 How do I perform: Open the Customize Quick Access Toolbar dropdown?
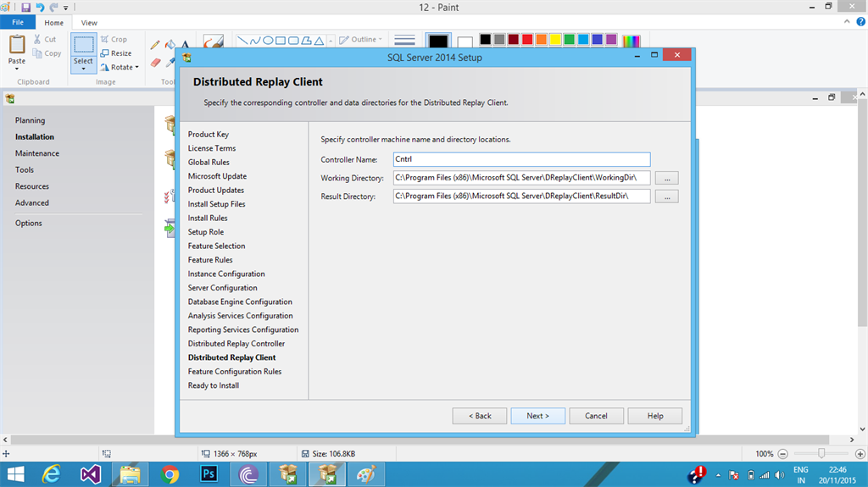66,8
